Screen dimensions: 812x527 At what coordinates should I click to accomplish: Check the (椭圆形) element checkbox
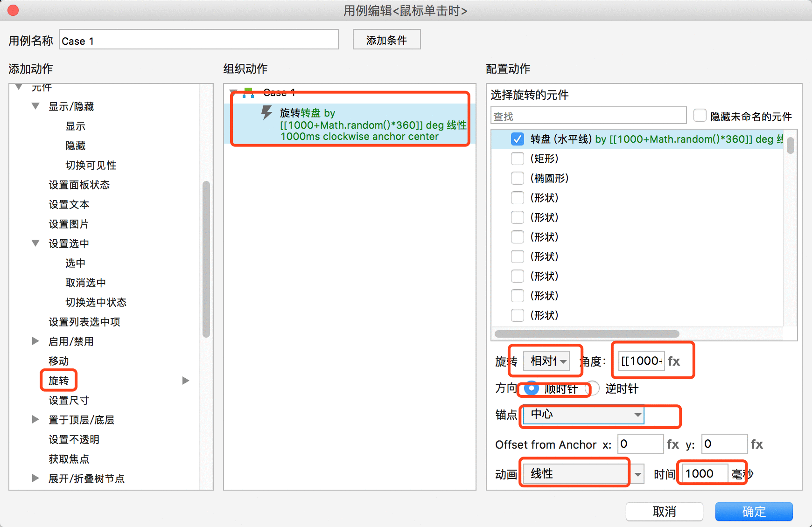[x=517, y=178]
